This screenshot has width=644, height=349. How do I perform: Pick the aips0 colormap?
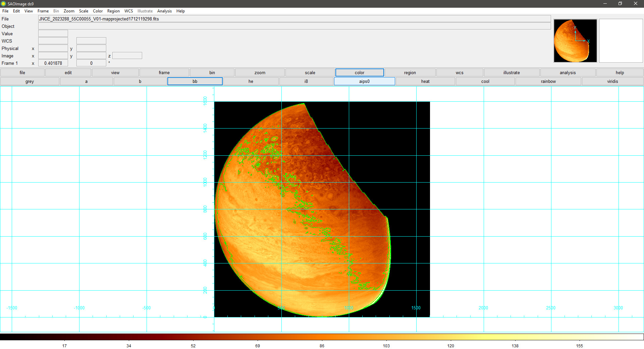click(364, 82)
